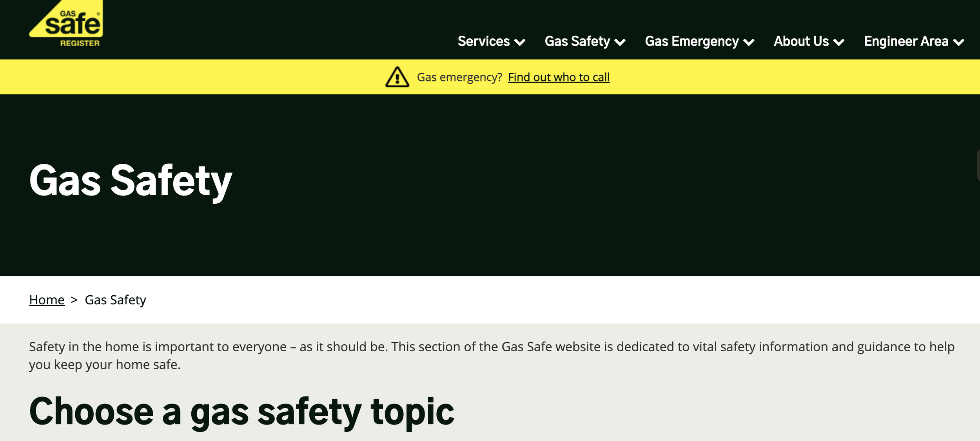Click the large white Gas Safety page heading

tap(131, 181)
